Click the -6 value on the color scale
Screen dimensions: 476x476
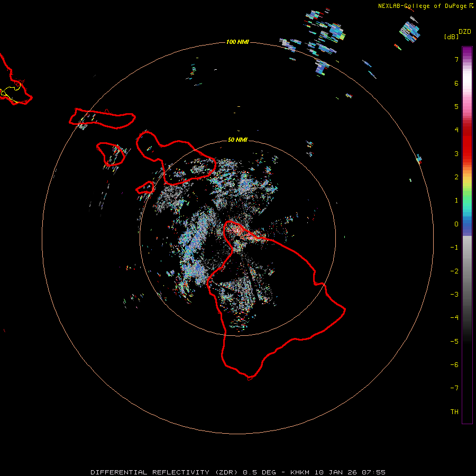454,365
